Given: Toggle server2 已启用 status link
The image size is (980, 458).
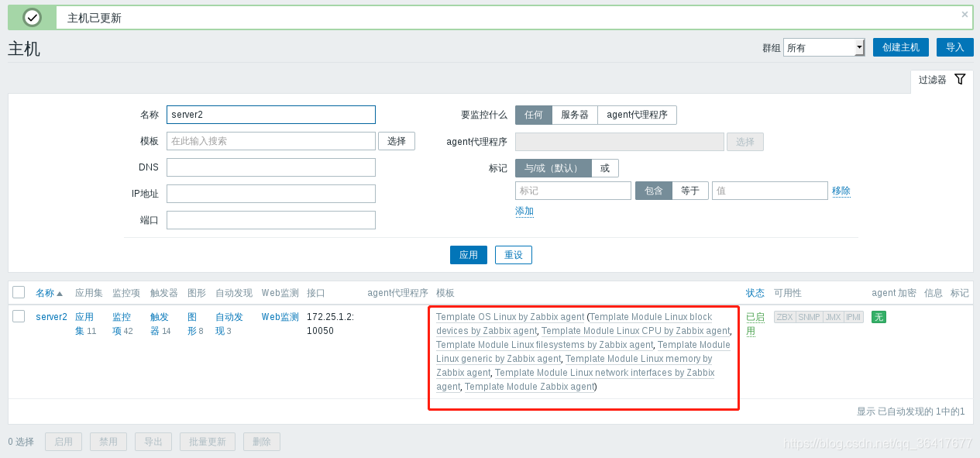Looking at the screenshot, I should 755,324.
